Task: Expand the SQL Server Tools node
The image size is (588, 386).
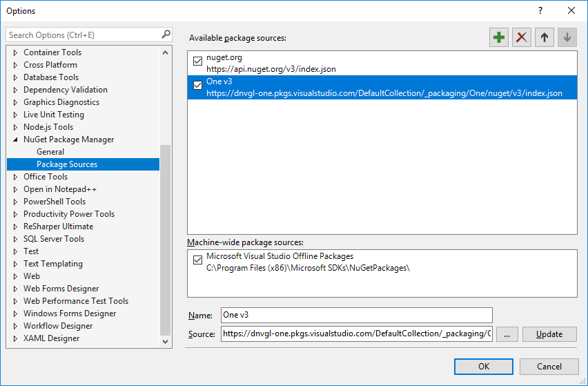Action: (x=16, y=239)
